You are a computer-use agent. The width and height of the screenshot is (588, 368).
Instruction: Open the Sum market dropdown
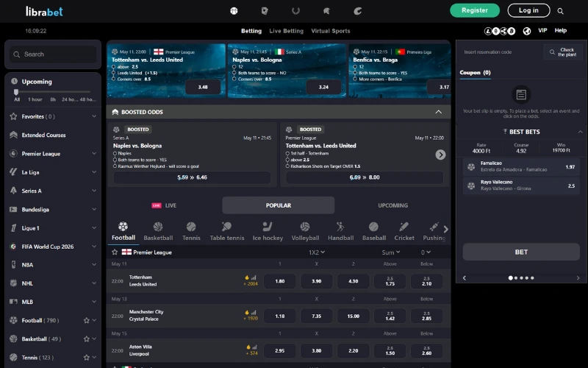coord(391,252)
